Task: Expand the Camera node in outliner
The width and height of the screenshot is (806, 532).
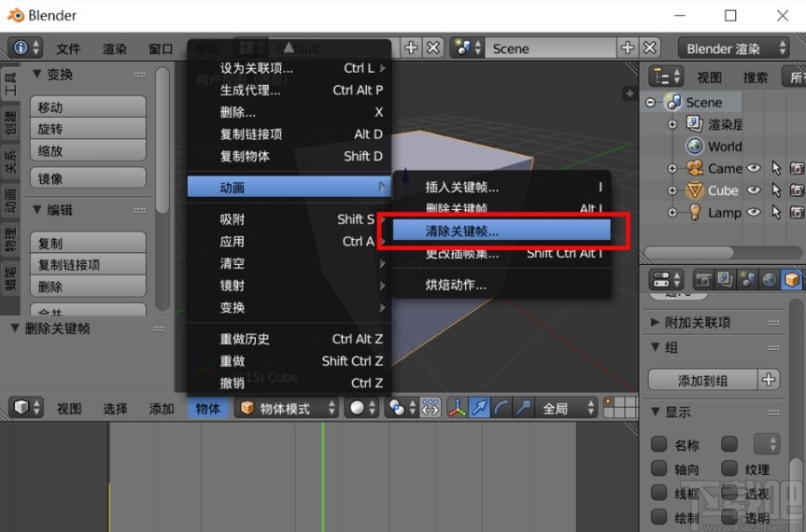Action: pyautogui.click(x=672, y=168)
